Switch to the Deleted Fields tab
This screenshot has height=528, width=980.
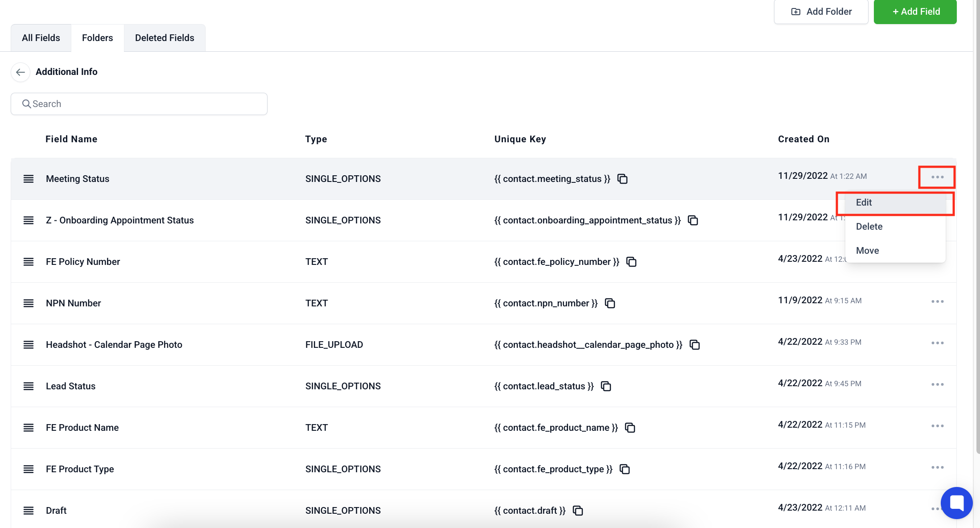click(165, 38)
